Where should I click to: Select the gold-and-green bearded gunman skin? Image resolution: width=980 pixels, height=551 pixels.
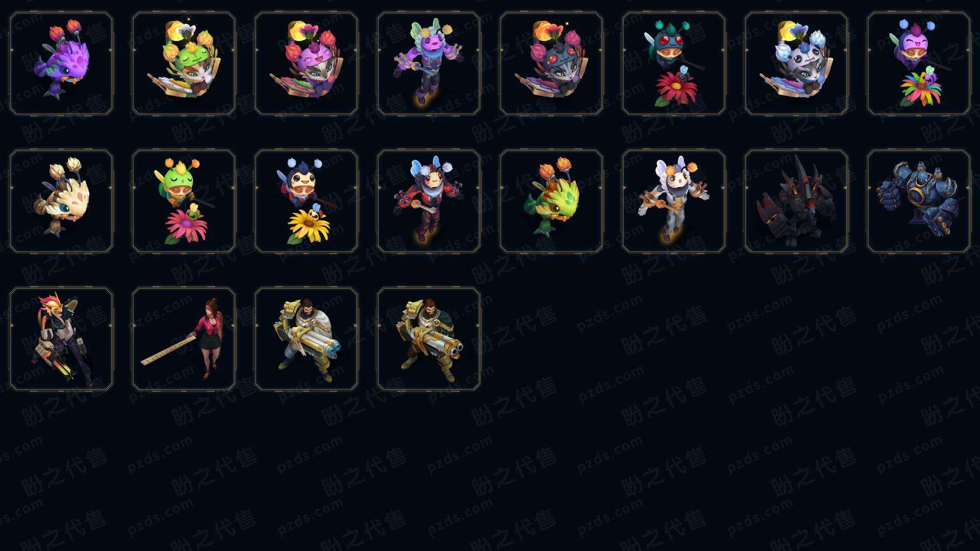tap(429, 339)
